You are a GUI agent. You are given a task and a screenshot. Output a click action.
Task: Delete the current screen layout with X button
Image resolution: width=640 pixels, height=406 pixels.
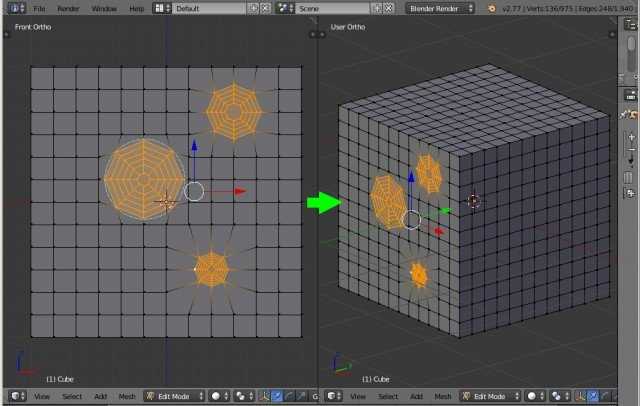pyautogui.click(x=265, y=8)
